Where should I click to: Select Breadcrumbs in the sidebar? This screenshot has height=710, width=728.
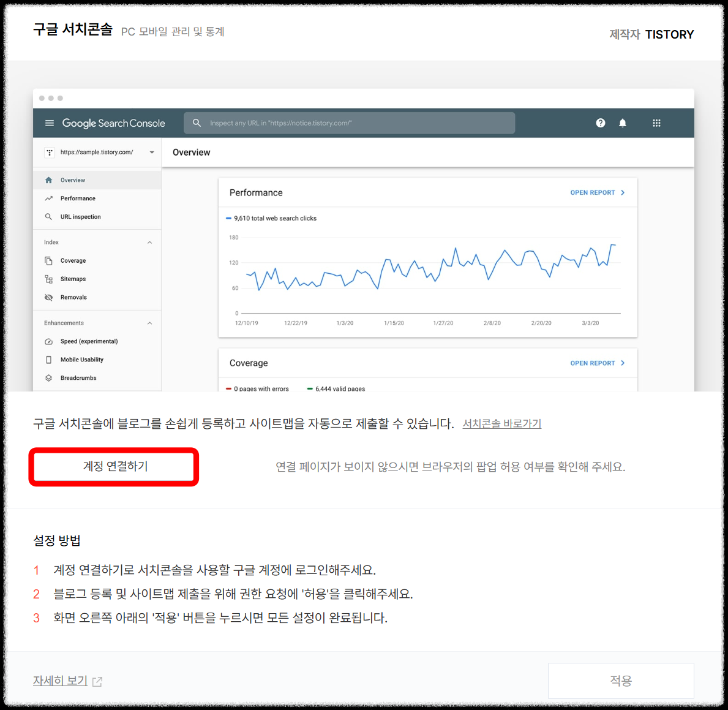(97, 378)
